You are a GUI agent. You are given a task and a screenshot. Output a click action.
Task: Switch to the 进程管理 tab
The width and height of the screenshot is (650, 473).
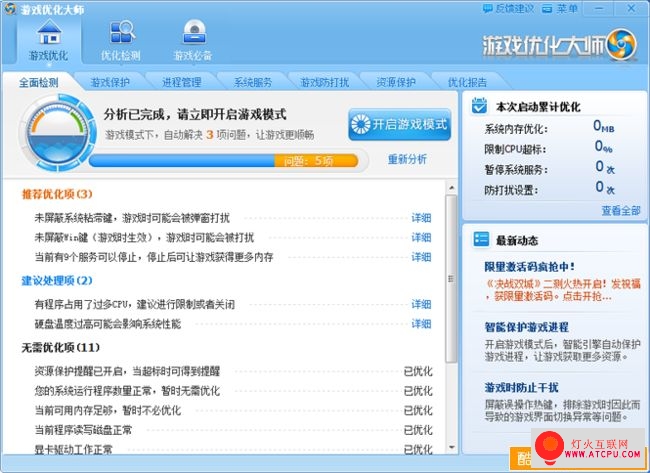182,82
